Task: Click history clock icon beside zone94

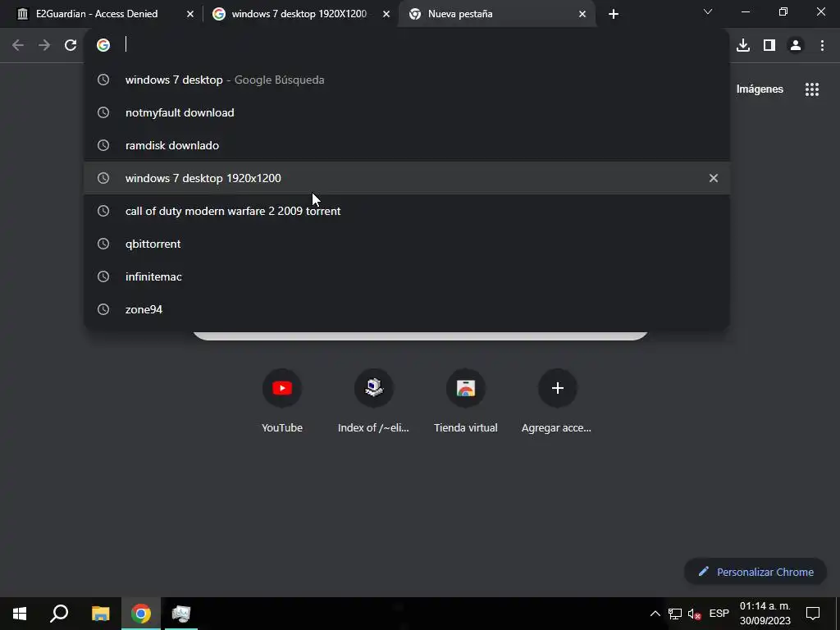Action: 103,309
